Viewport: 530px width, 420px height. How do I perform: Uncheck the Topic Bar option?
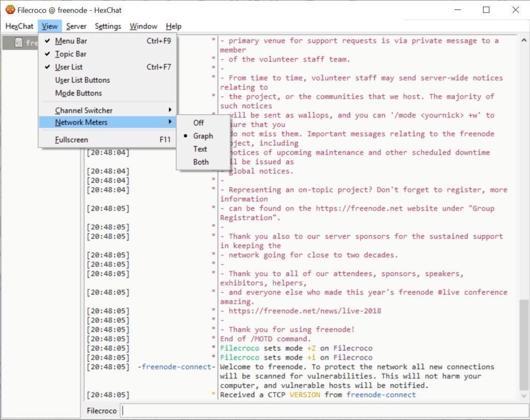click(x=108, y=54)
